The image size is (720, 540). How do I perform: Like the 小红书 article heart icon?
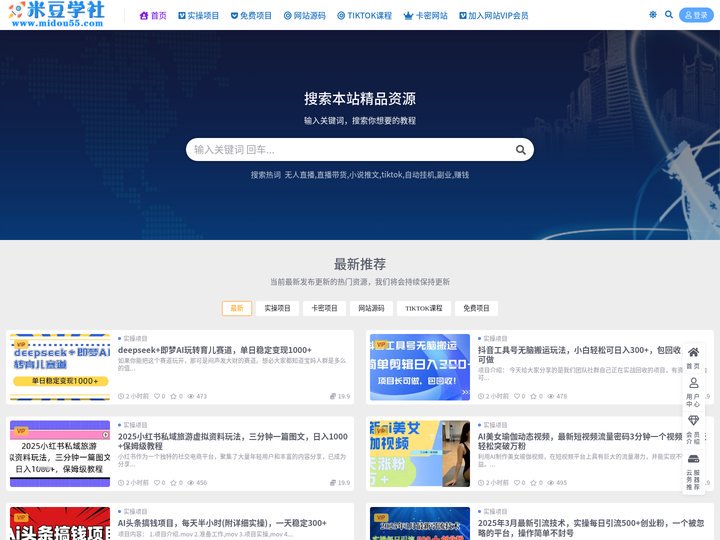click(157, 483)
